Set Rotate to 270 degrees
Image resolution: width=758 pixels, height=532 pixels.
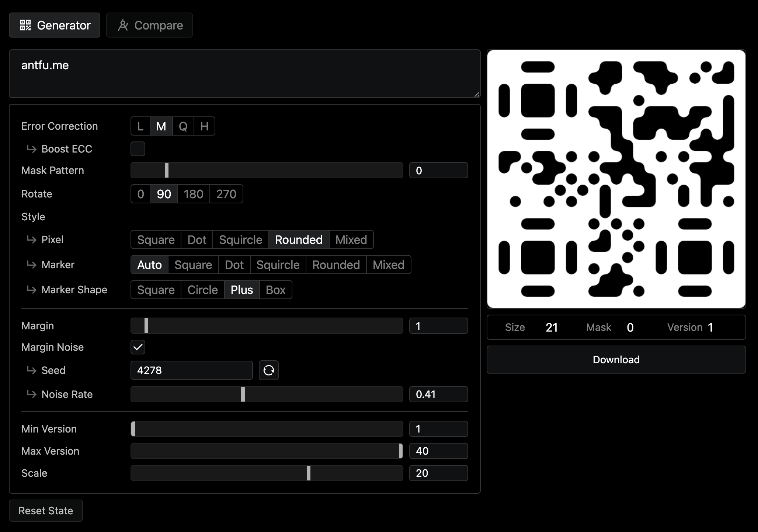pos(226,194)
